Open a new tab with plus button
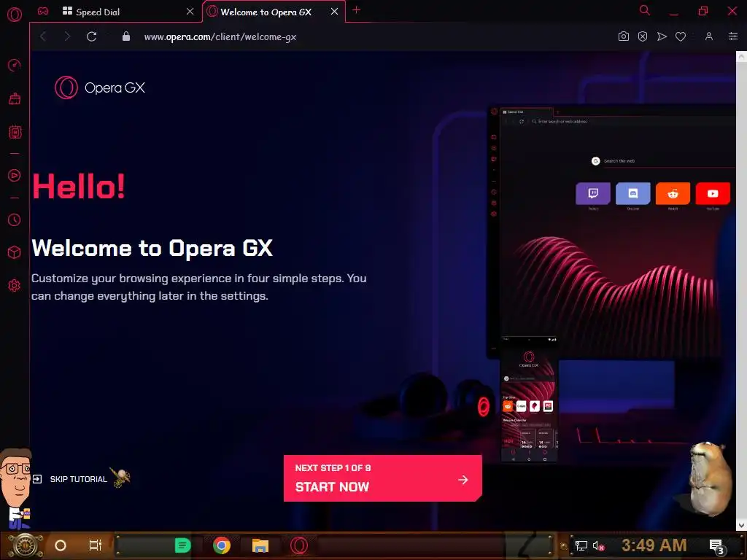The image size is (747, 560). point(356,10)
